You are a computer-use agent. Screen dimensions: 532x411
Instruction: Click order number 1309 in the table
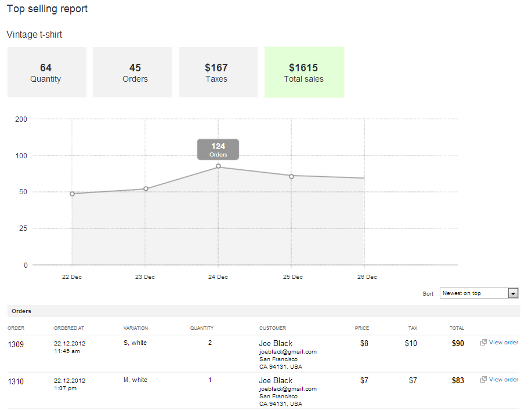coord(16,344)
